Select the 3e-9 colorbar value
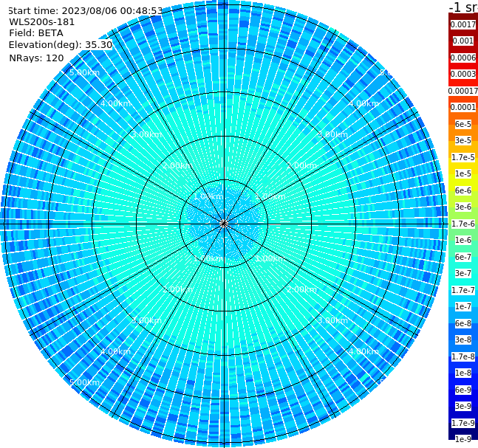The width and height of the screenshot is (478, 448). click(x=463, y=406)
